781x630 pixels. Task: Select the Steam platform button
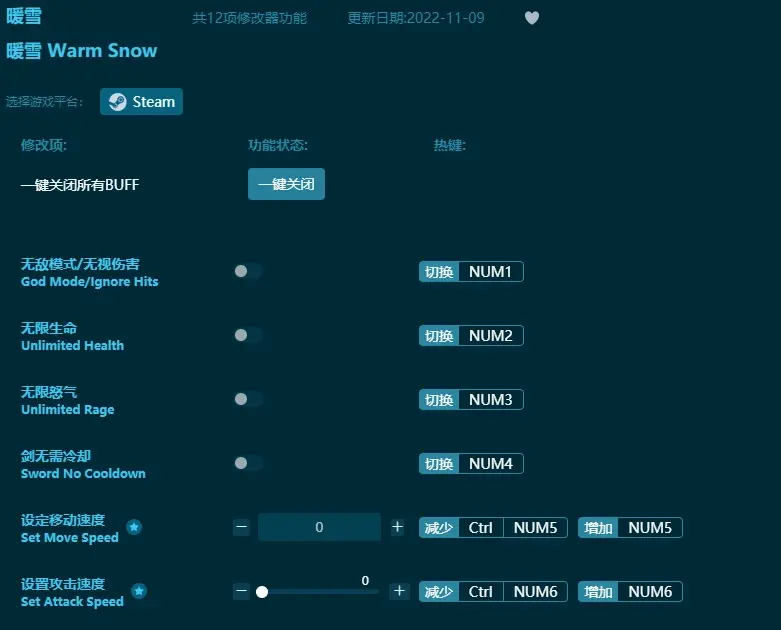point(141,102)
